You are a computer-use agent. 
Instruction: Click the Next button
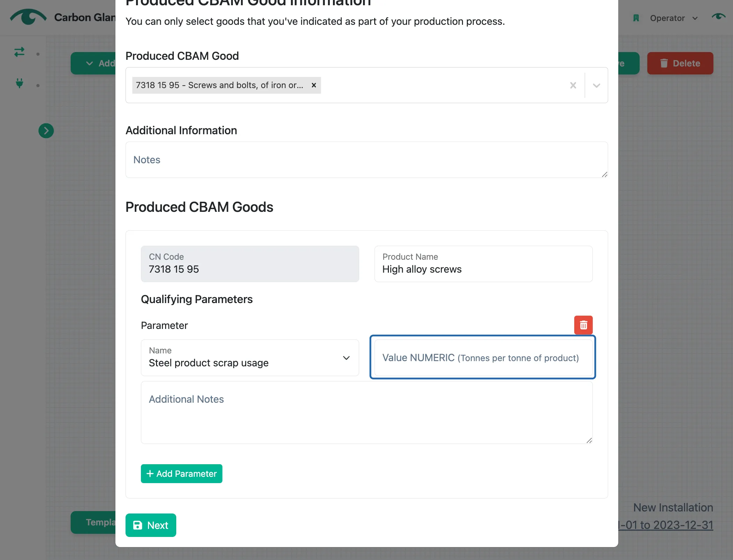tap(151, 525)
